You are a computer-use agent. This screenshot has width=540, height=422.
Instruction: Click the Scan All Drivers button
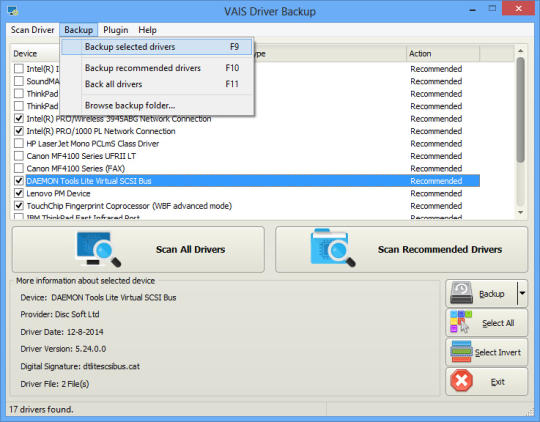coord(138,249)
